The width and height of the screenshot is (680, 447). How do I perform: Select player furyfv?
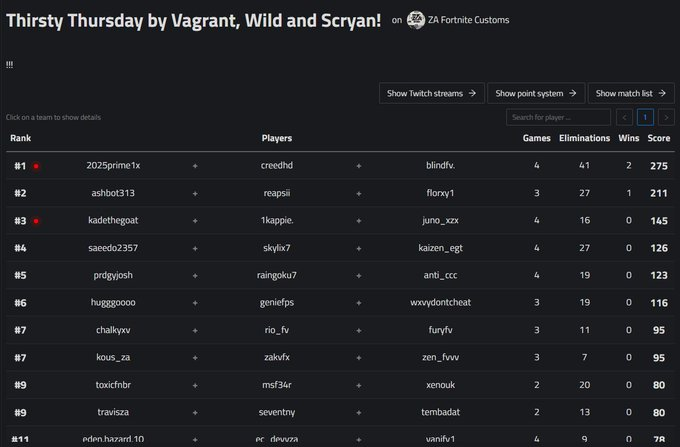[x=440, y=330]
